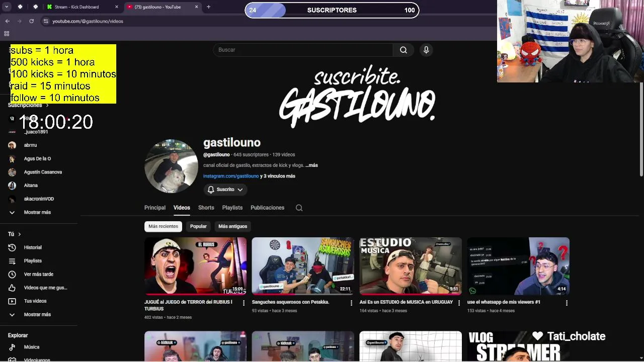The width and height of the screenshot is (644, 362).
Task: Click Agus De la O channel avatar
Action: (12, 159)
